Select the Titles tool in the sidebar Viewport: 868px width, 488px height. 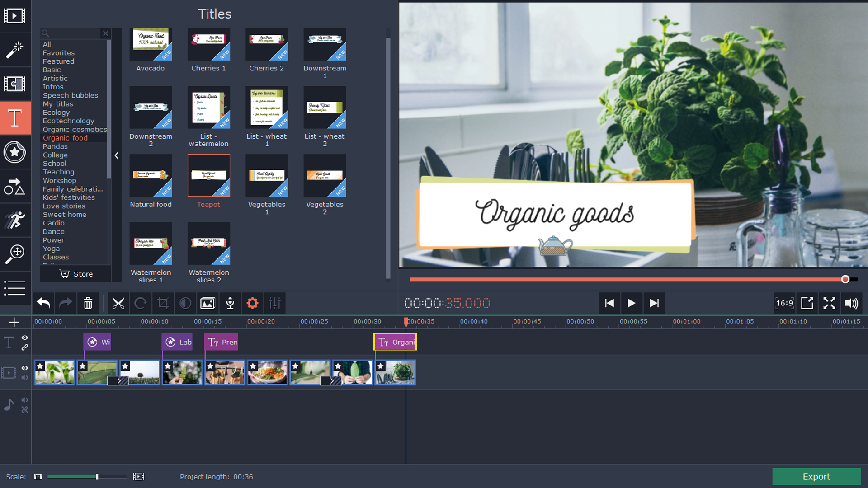coord(15,118)
